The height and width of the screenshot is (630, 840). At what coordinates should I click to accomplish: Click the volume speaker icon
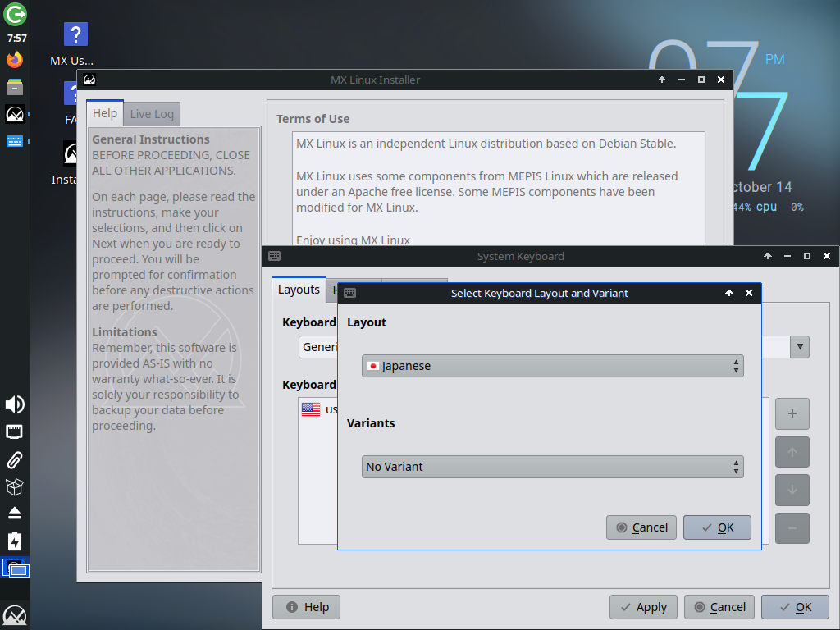tap(15, 404)
